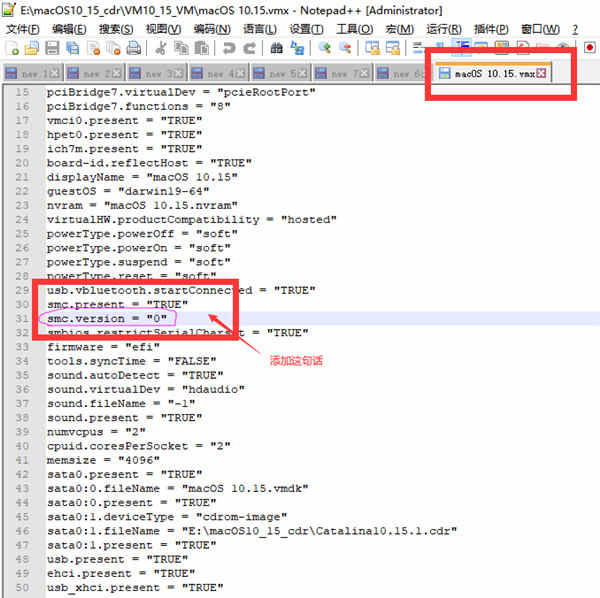Open the 插件(P) menu

point(491,29)
